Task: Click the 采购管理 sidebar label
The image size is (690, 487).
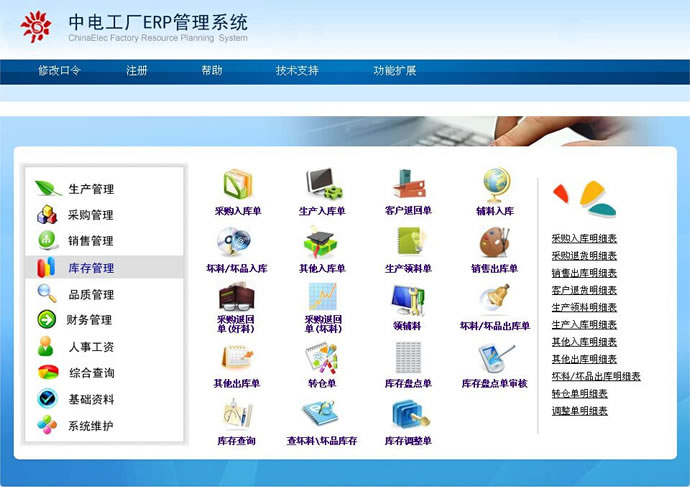Action: (91, 215)
